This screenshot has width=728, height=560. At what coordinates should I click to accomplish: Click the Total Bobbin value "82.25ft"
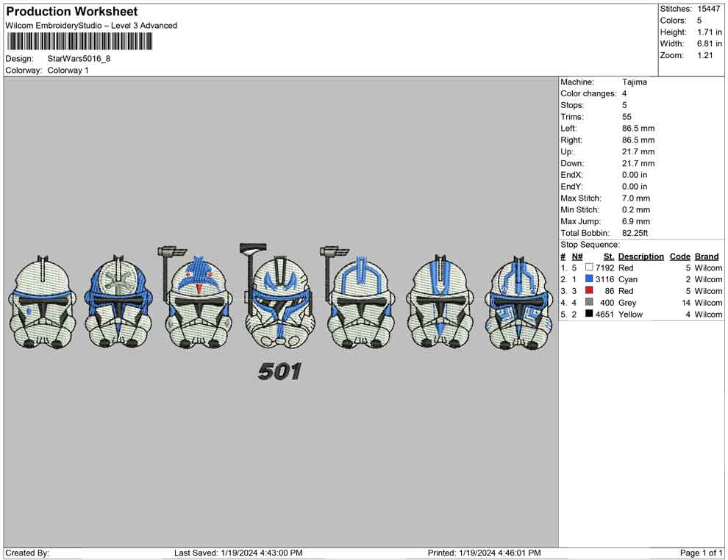[635, 233]
